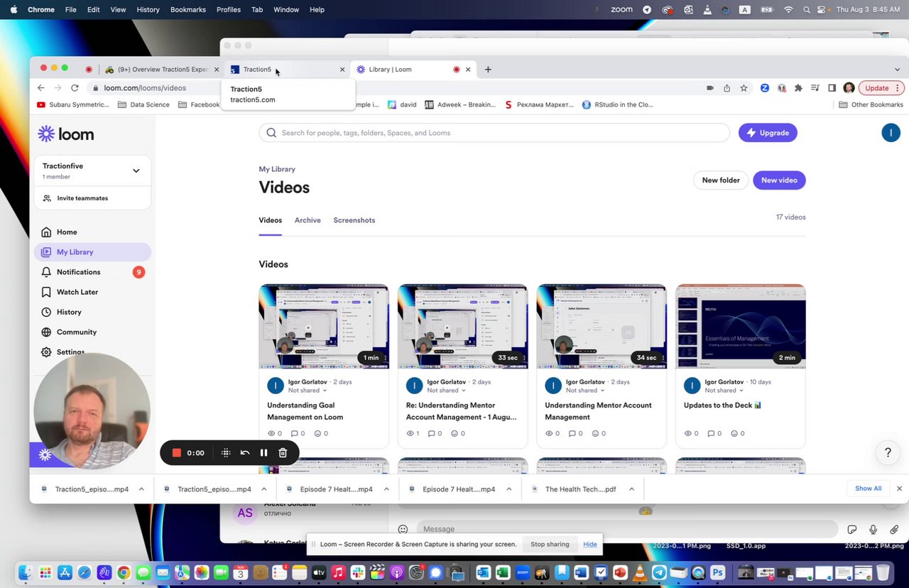Go to My Library in the sidebar
Screen dimensions: 909x588
[x=92, y=252]
